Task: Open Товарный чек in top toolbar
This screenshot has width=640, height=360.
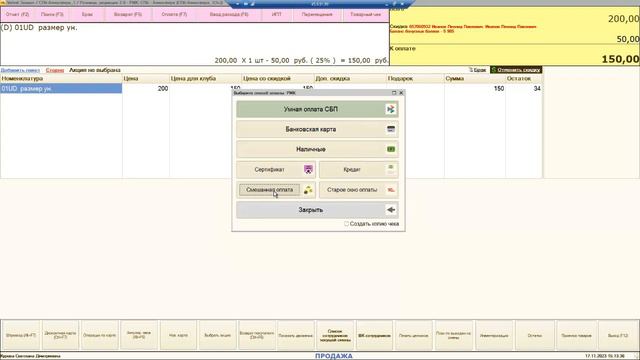Action: click(x=366, y=14)
